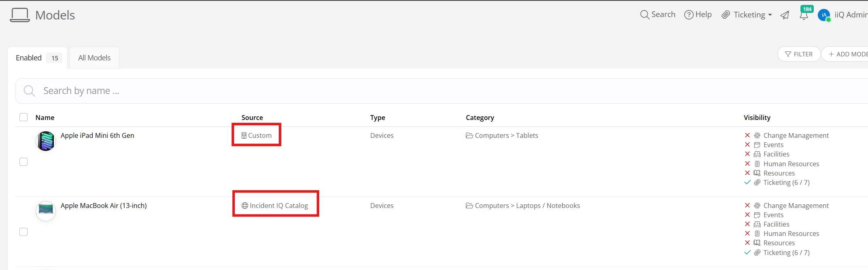Click Change Management icon in MacBook Air row
Viewport: 868px width, 270px height.
pos(757,206)
